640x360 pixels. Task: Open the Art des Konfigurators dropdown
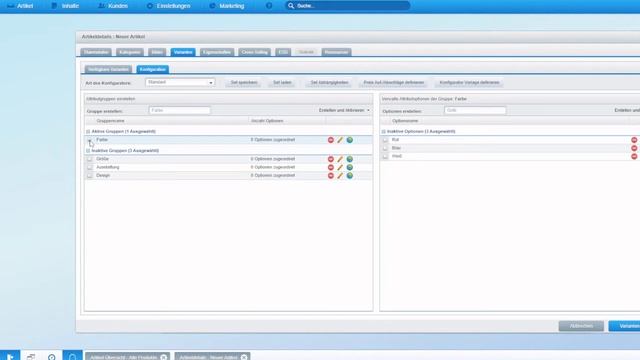[x=211, y=82]
